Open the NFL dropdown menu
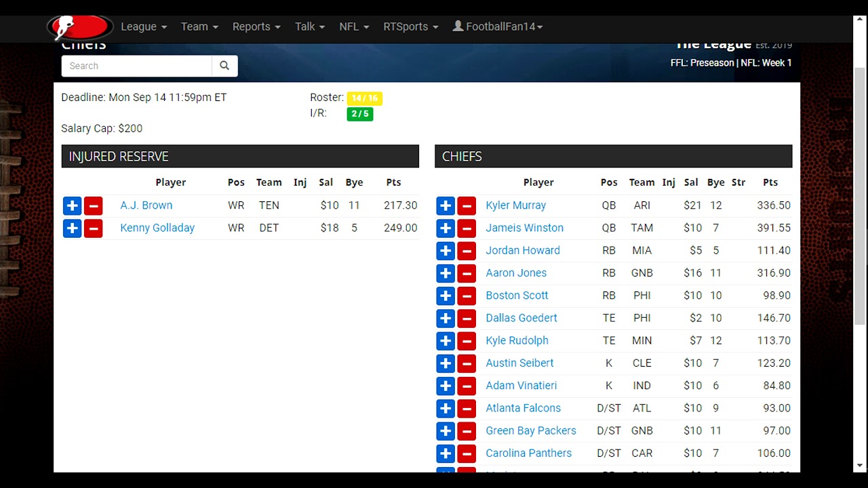Image resolution: width=868 pixels, height=488 pixels. coord(354,26)
